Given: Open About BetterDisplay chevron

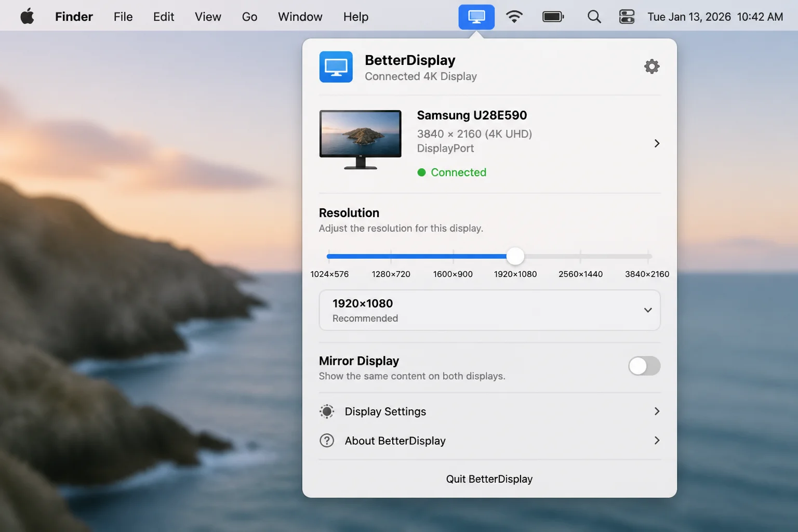Looking at the screenshot, I should click(657, 441).
